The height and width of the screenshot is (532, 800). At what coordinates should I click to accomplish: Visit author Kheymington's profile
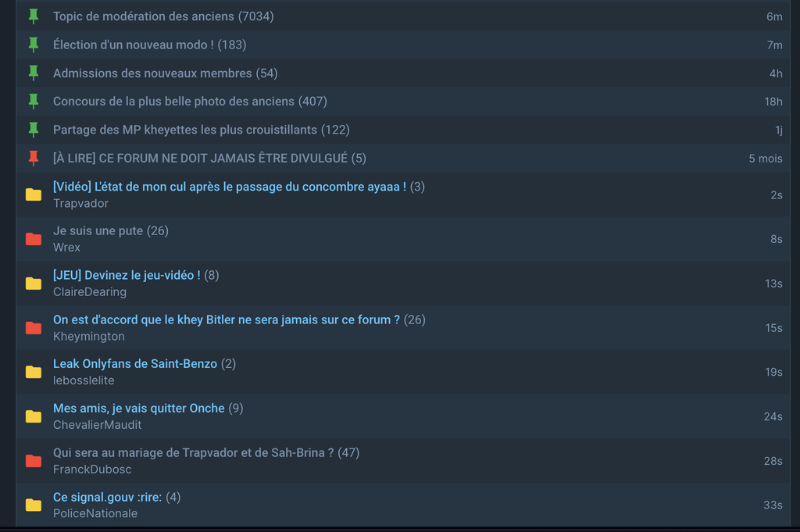(x=89, y=337)
